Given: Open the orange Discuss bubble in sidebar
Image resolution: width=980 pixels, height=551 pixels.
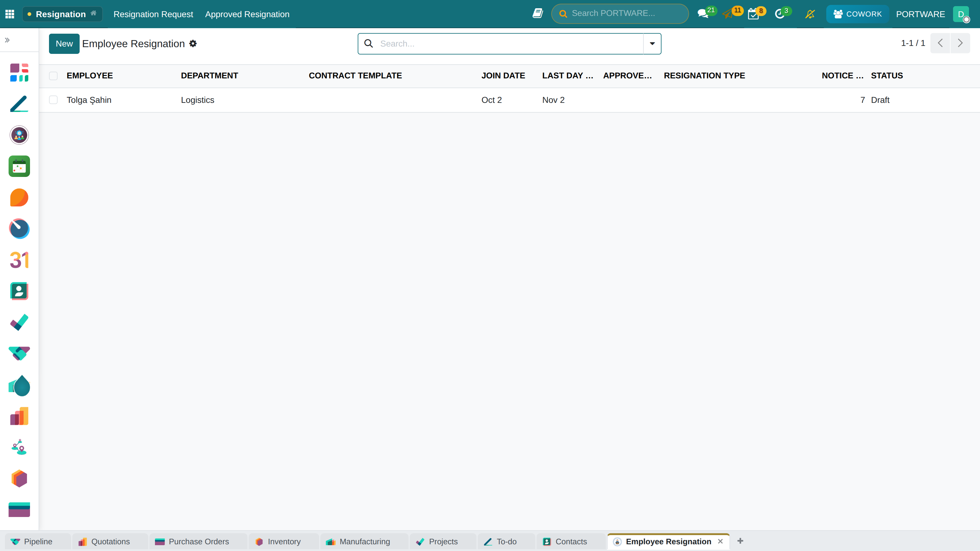Looking at the screenshot, I should coord(19,197).
